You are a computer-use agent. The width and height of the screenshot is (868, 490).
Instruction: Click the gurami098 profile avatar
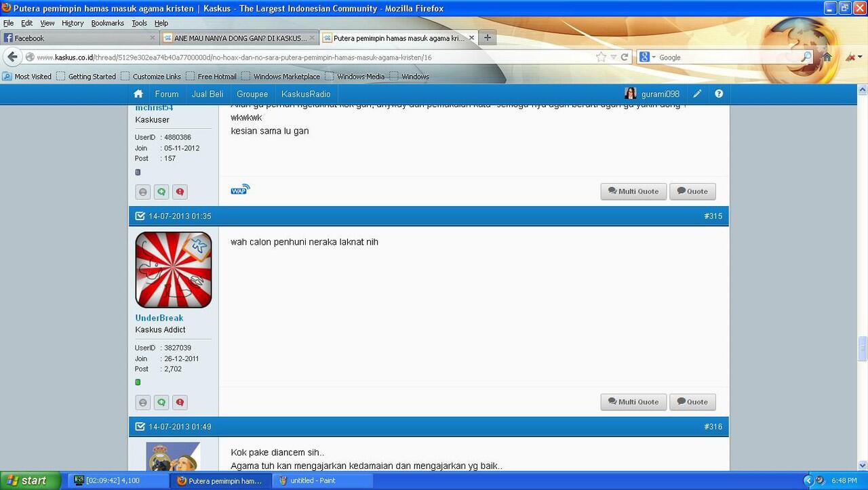(631, 94)
